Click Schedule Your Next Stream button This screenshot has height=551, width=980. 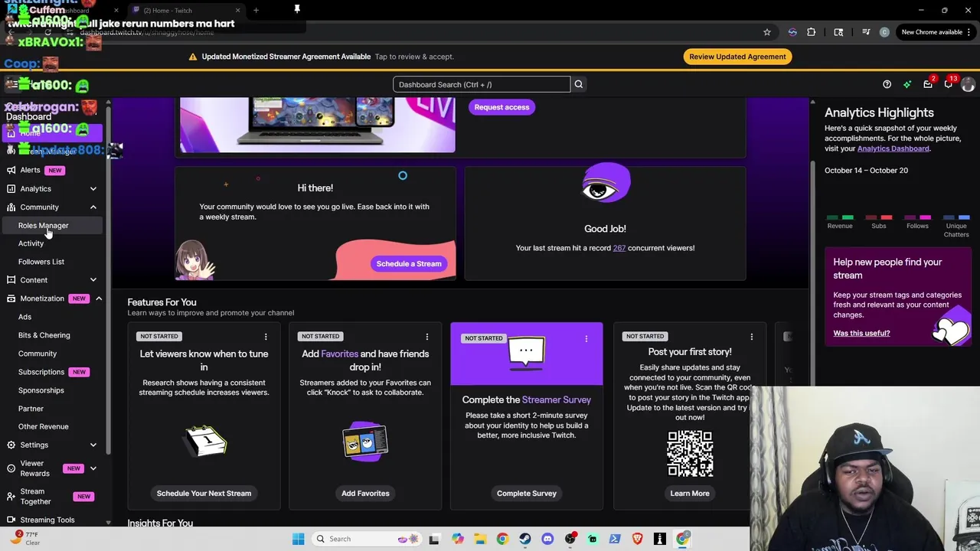(x=204, y=494)
